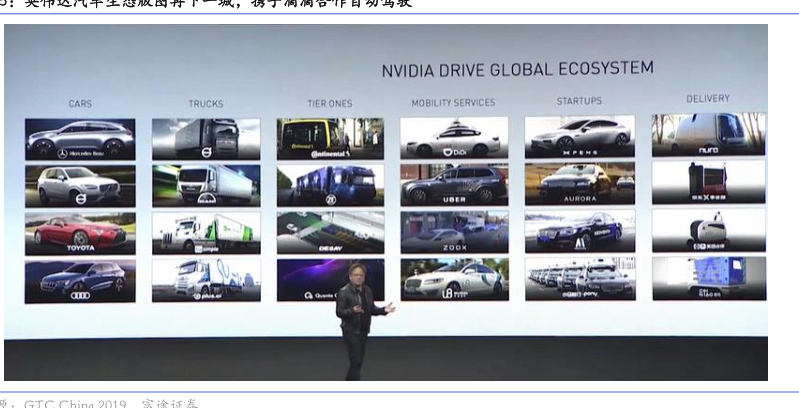Viewport: 799px width, 408px height.
Task: Select the Continental yellow shuttle thumbnail
Action: point(330,139)
